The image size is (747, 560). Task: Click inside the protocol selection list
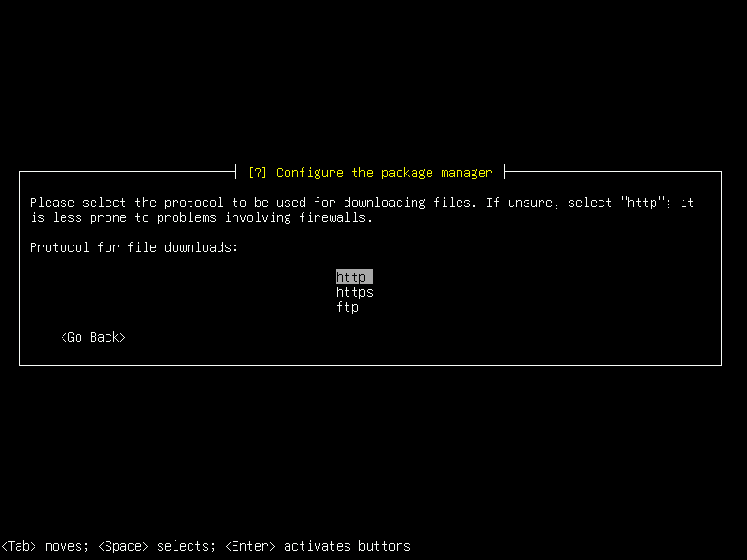point(355,291)
